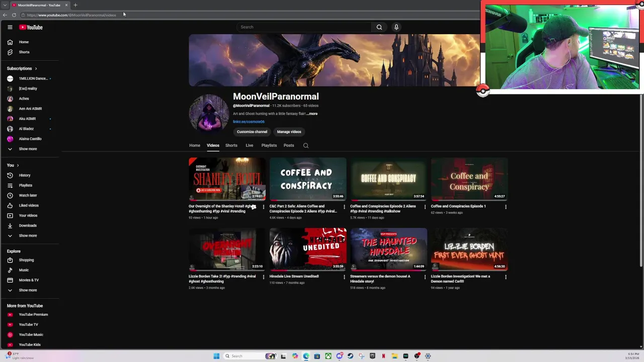Open more options for Coffee and Conspiracies Episode 1
The height and width of the screenshot is (362, 644).
tap(506, 207)
